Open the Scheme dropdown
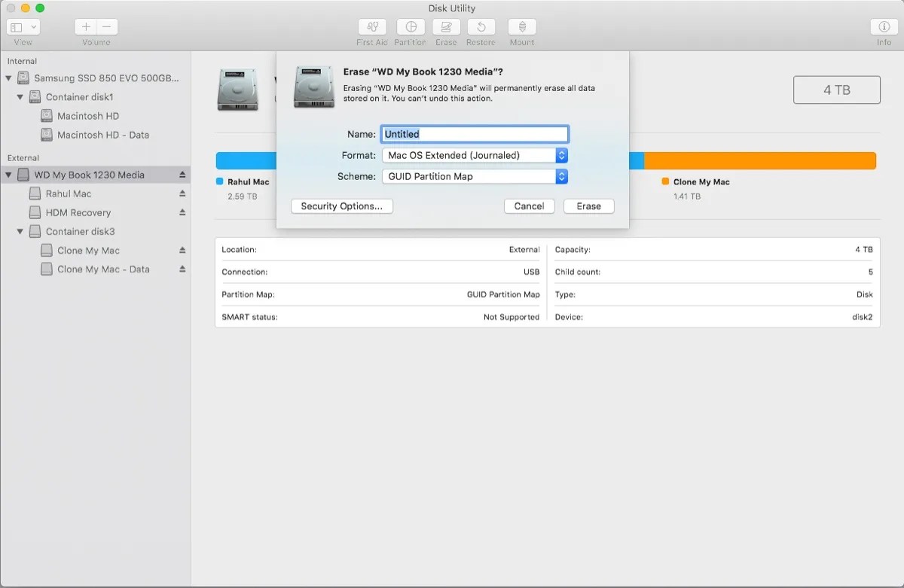The image size is (904, 588). coord(560,176)
